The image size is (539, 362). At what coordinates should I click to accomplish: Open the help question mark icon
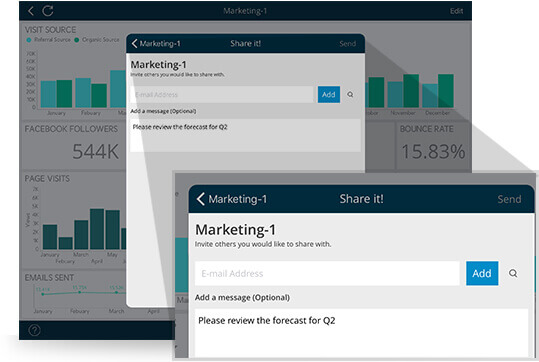click(34, 330)
